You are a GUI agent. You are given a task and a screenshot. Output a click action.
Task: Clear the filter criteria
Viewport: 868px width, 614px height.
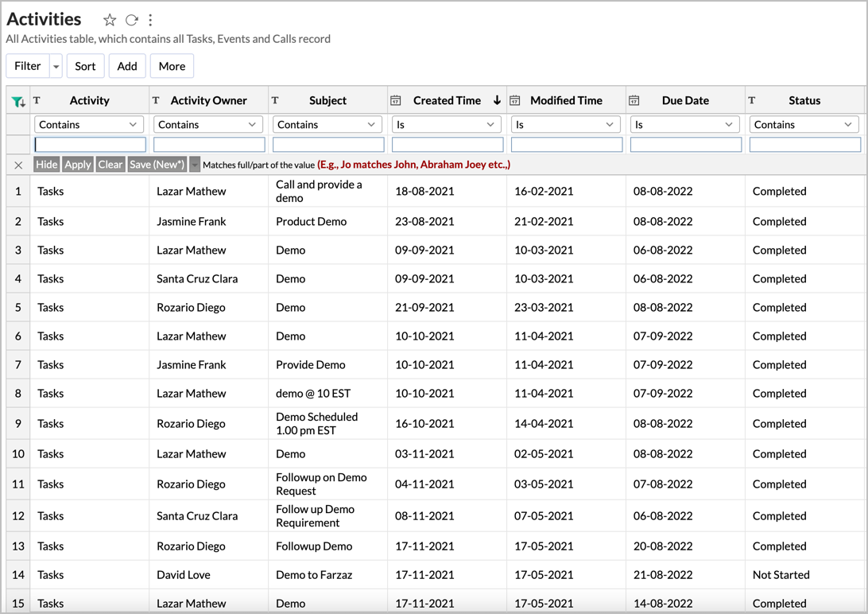[x=110, y=165]
